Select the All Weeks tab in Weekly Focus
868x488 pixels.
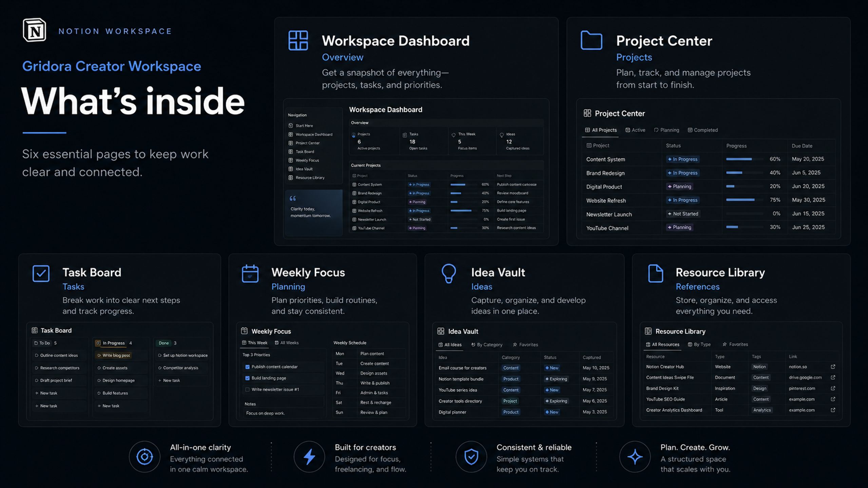287,343
